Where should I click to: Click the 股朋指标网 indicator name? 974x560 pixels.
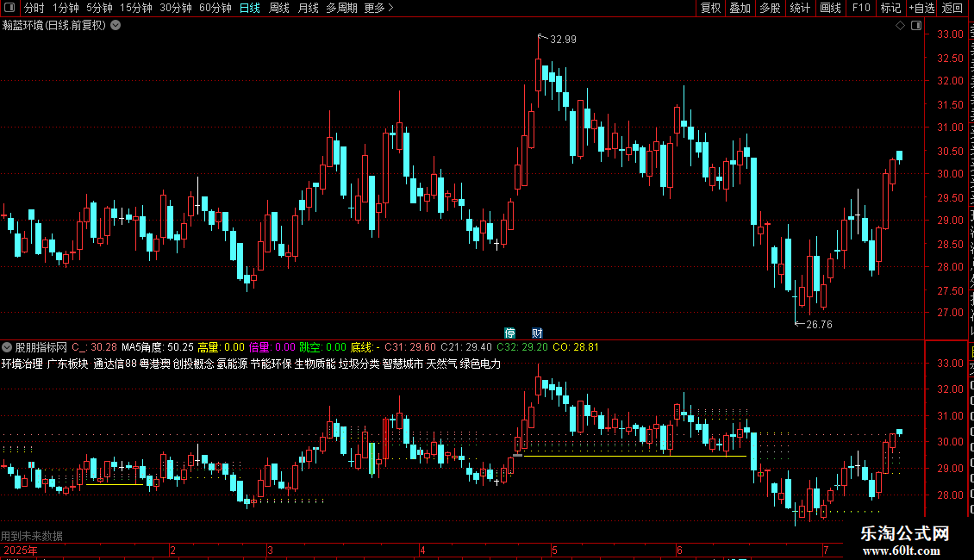(41, 347)
